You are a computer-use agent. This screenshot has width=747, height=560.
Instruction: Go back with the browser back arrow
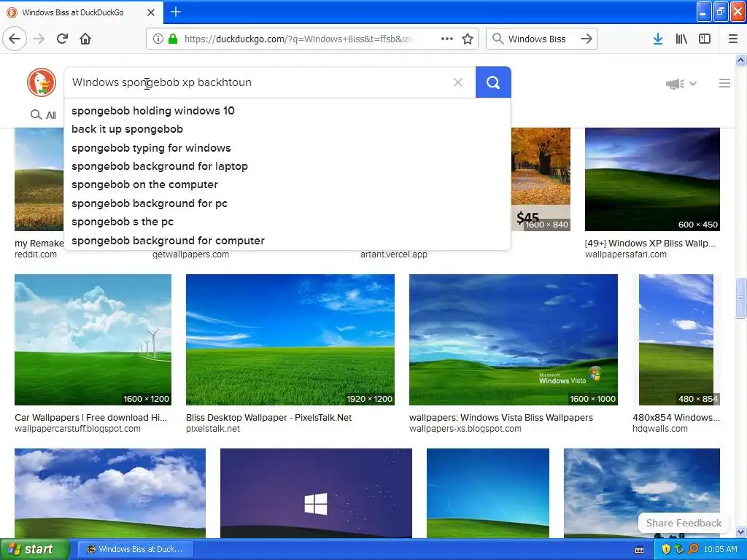[x=15, y=39]
